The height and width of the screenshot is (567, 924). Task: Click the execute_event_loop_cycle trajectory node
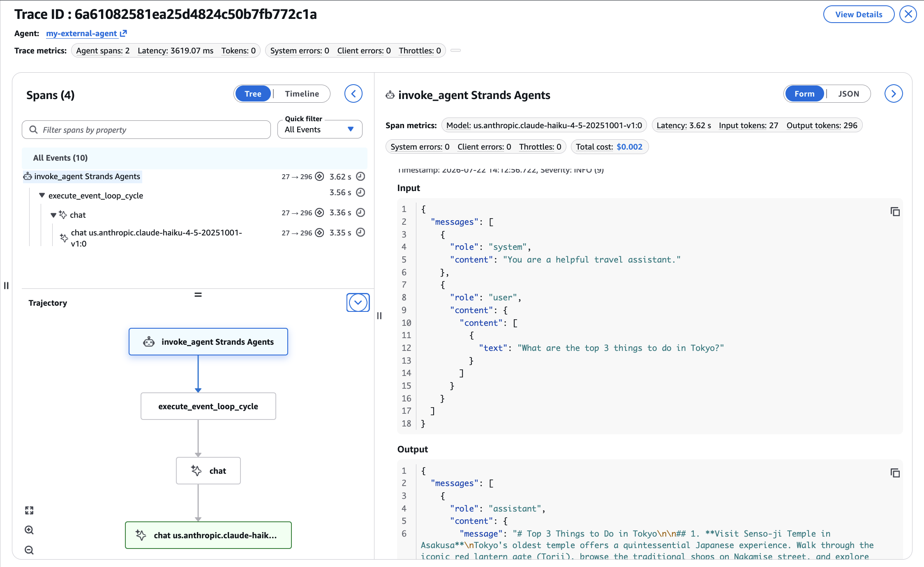[208, 406]
